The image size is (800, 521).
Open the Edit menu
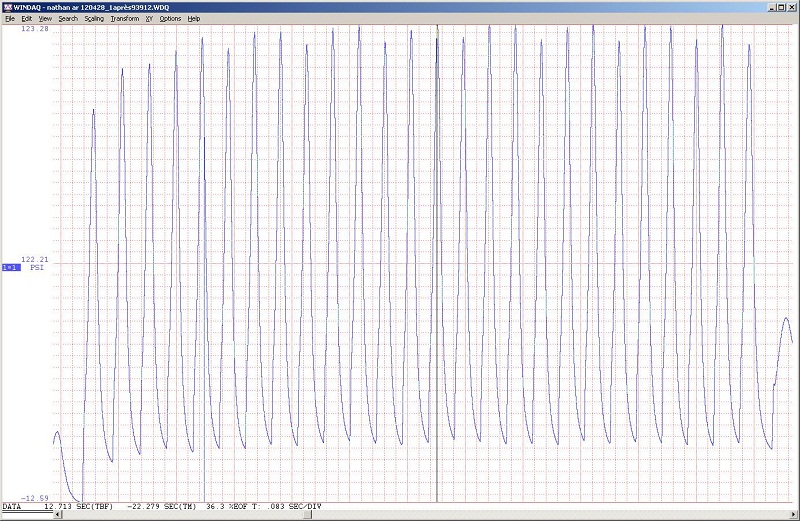(x=26, y=18)
